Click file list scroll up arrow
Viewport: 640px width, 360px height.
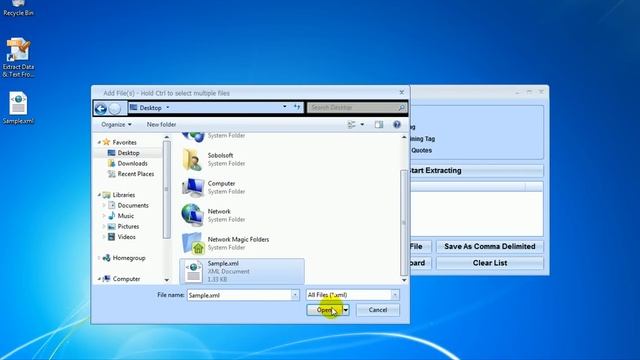[x=404, y=137]
